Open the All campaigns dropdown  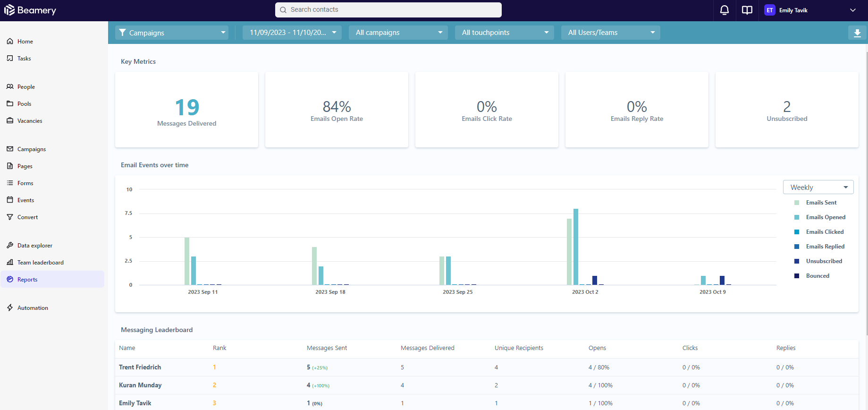pyautogui.click(x=398, y=33)
